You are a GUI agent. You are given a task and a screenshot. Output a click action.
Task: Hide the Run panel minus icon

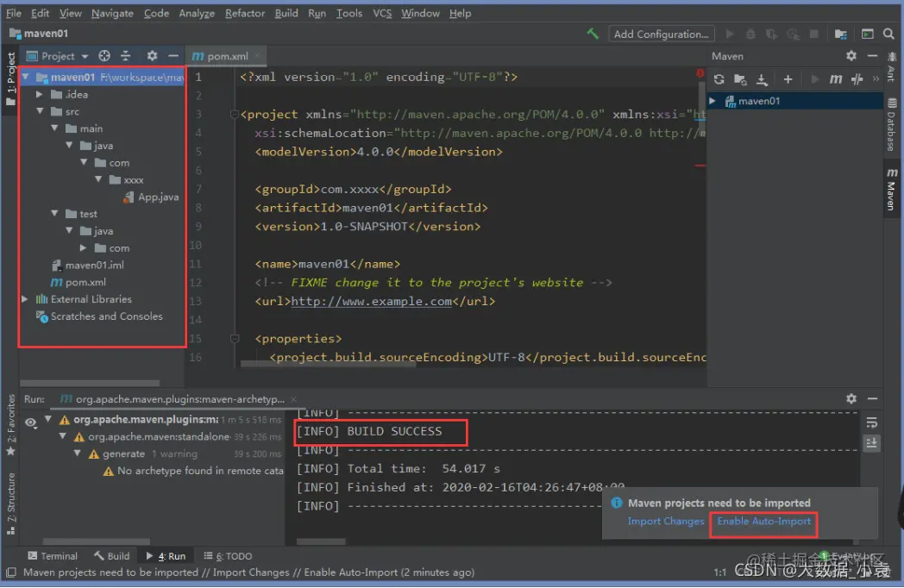[x=872, y=398]
